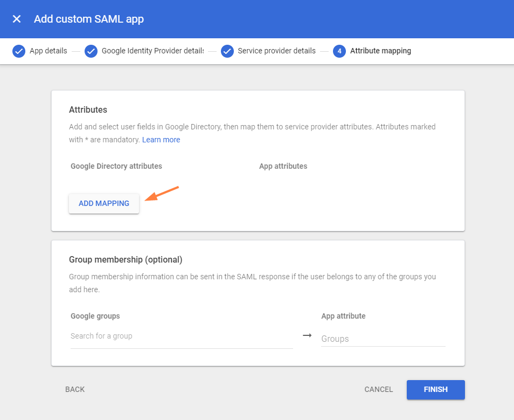Click the Google Directory attributes column header

click(x=116, y=166)
